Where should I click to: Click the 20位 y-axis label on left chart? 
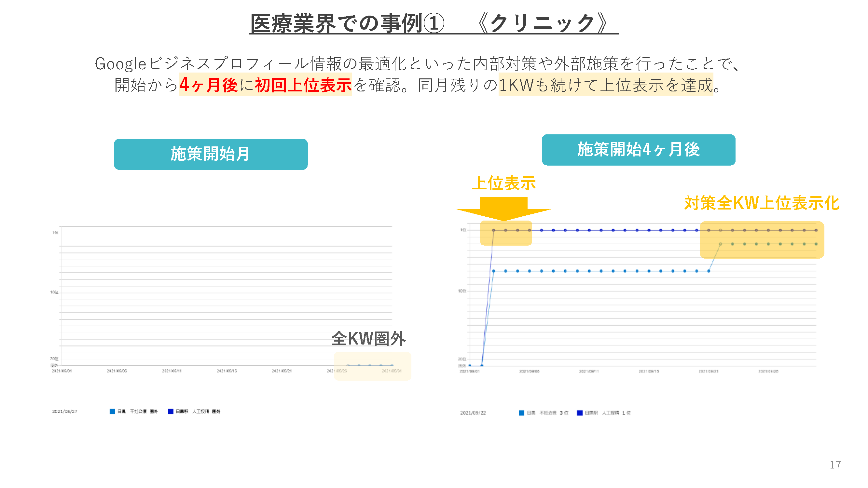pos(54,359)
